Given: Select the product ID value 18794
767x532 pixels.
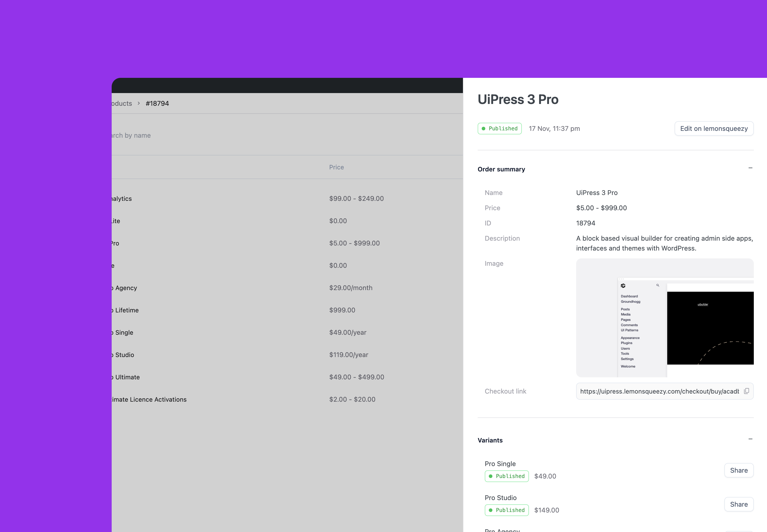Looking at the screenshot, I should point(586,223).
